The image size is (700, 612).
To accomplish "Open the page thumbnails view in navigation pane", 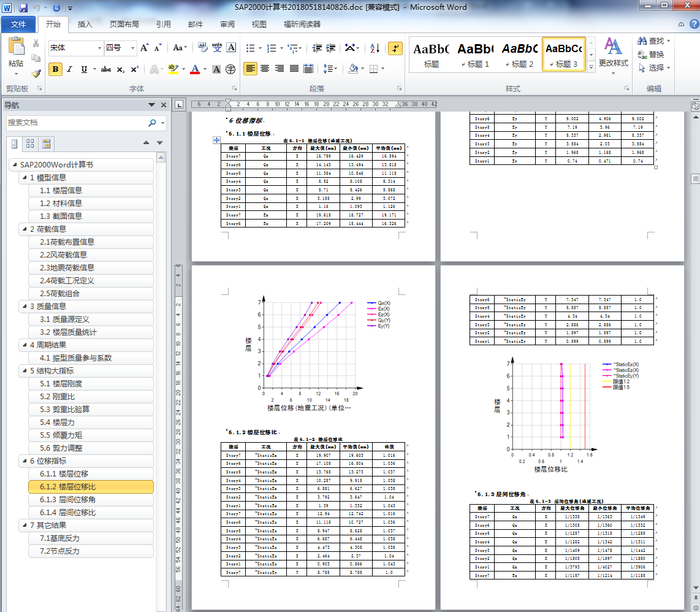I will tap(29, 144).
